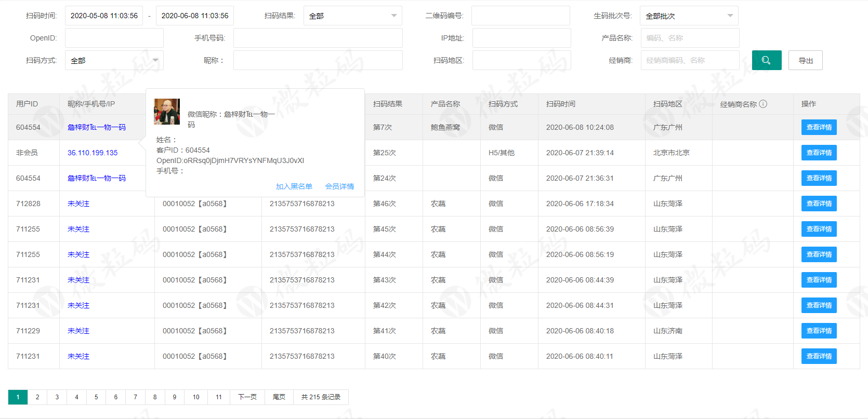Focus the 二维码编号 input field
Image resolution: width=868 pixels, height=419 pixels.
(520, 16)
